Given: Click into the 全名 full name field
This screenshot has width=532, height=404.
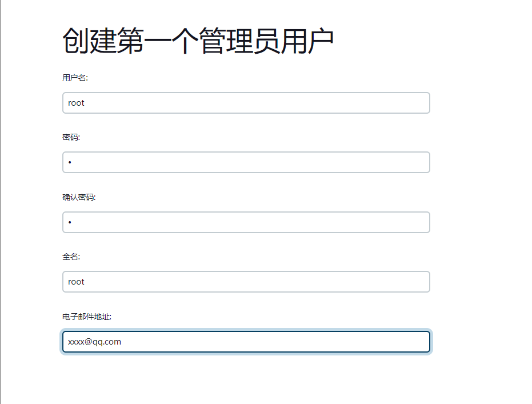Looking at the screenshot, I should point(246,282).
